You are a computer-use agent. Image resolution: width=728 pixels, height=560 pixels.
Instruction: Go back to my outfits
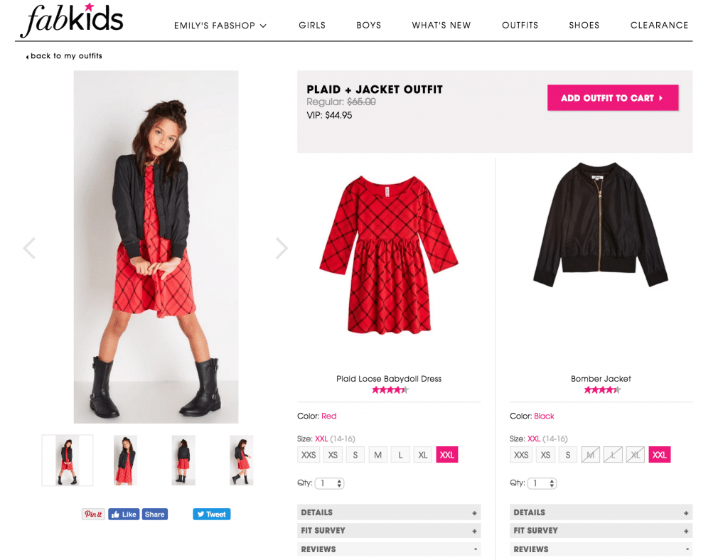(x=64, y=56)
